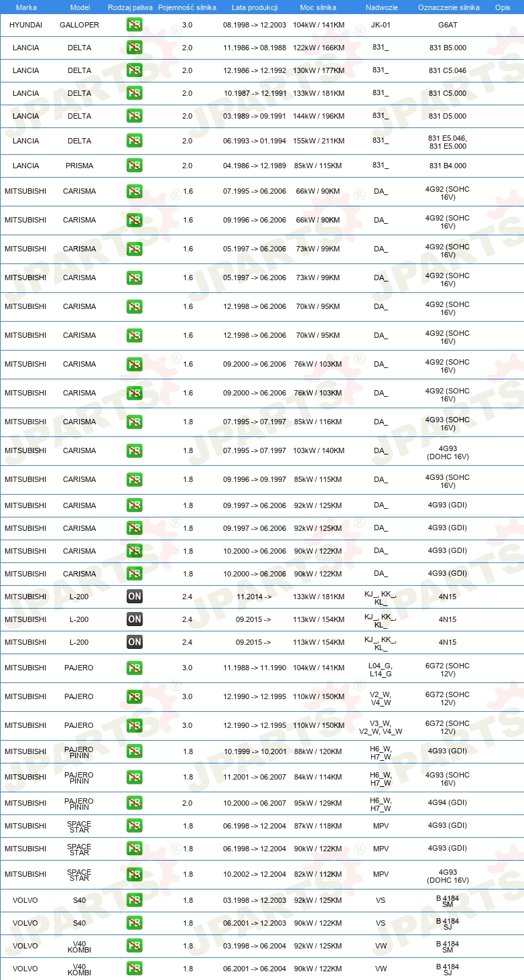
Task: Click the fuel icon in the Carisma 85kW / 116KM row
Action: point(135,422)
